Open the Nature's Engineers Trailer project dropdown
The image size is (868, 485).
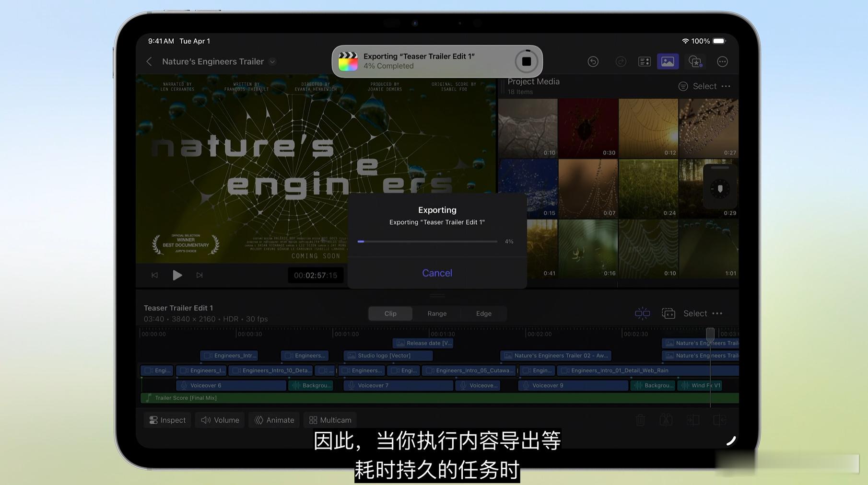click(272, 61)
